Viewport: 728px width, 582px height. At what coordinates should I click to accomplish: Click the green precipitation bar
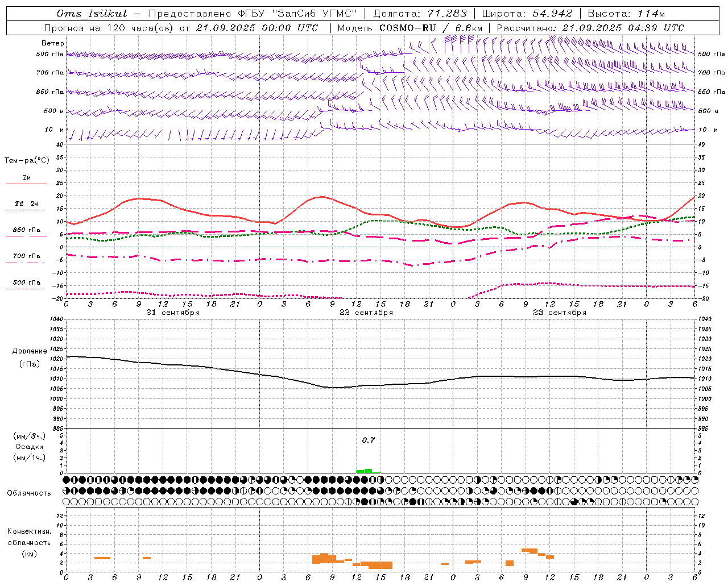click(x=365, y=471)
